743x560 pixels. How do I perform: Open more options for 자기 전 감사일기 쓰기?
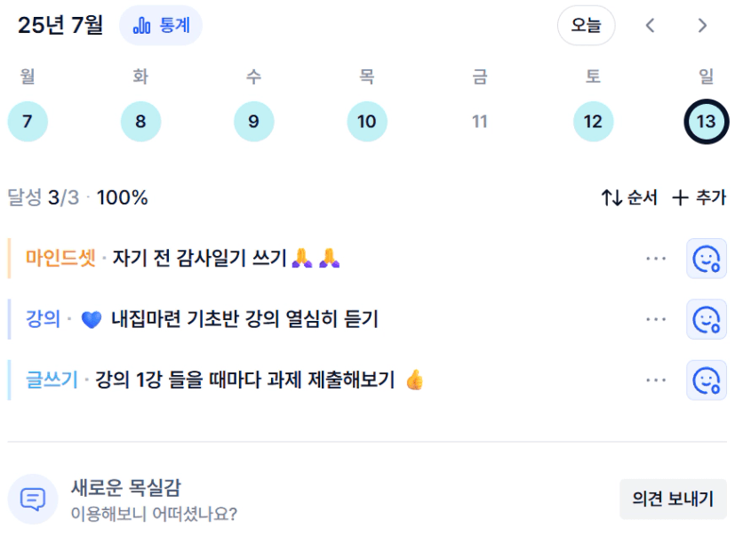(656, 259)
